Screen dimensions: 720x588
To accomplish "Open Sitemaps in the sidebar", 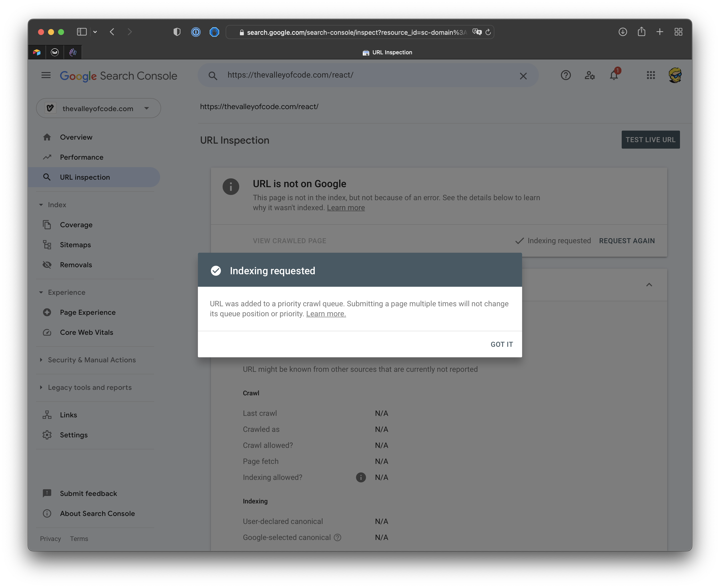I will coord(75,245).
